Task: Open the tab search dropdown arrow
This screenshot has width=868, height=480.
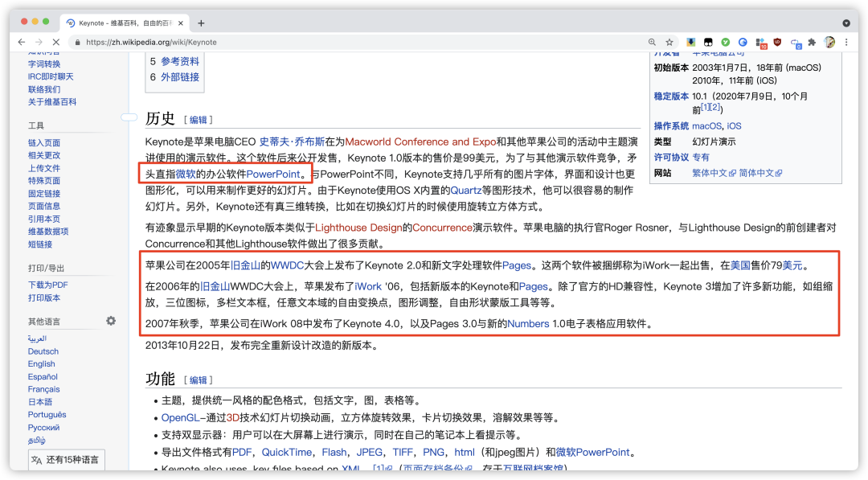Action: point(845,23)
